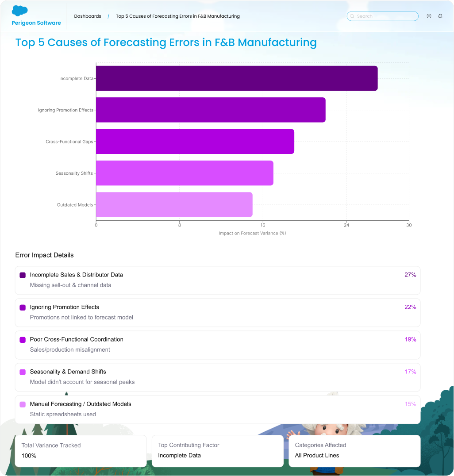The height and width of the screenshot is (476, 454).
Task: Click swatch beside Ignoring Promotion Effects row
Action: click(23, 307)
